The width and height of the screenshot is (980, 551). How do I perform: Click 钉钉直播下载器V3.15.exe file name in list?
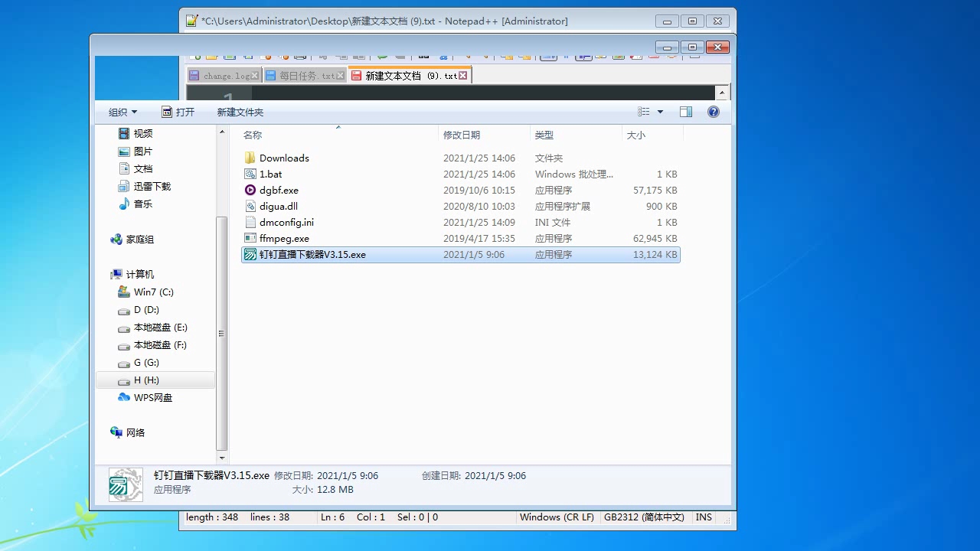click(312, 254)
